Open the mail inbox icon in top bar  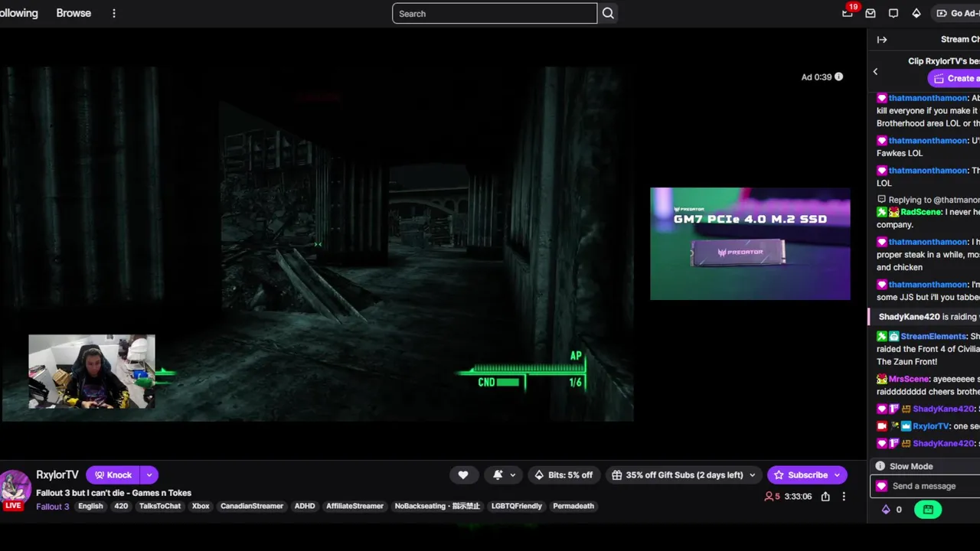(871, 13)
